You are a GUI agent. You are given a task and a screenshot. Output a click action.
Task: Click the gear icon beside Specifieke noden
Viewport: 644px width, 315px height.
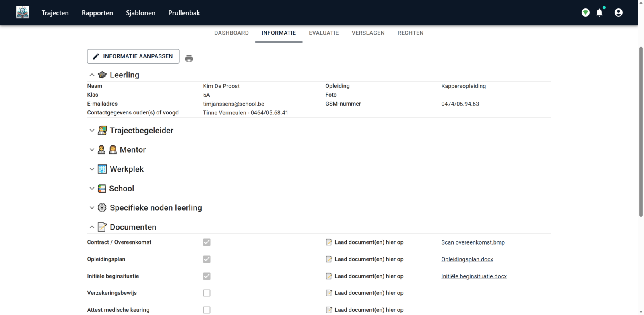[x=102, y=208]
